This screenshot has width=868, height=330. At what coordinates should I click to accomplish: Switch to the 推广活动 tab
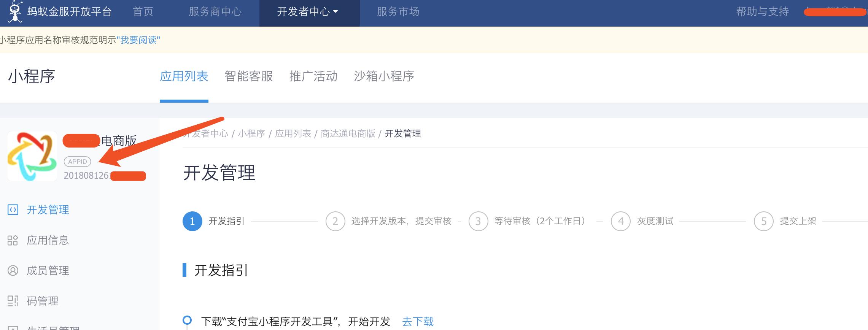pyautogui.click(x=313, y=76)
